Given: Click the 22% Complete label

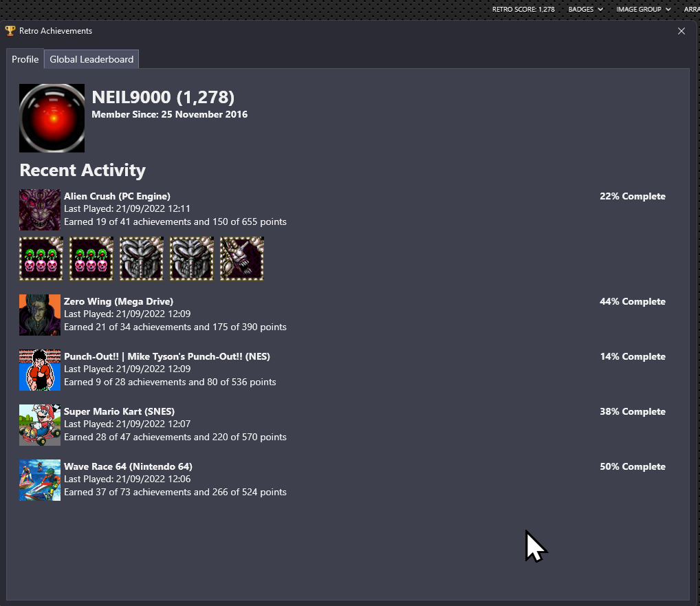Looking at the screenshot, I should pyautogui.click(x=633, y=196).
